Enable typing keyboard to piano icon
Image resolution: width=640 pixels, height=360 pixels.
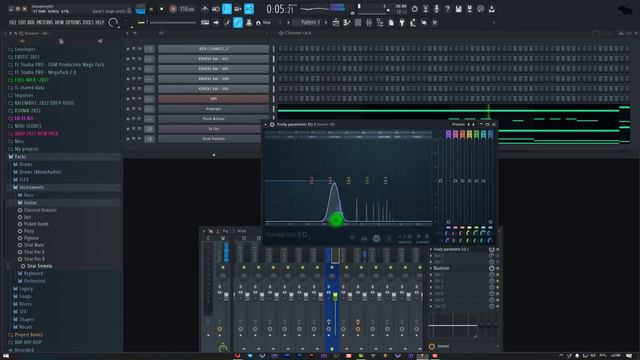[x=205, y=22]
